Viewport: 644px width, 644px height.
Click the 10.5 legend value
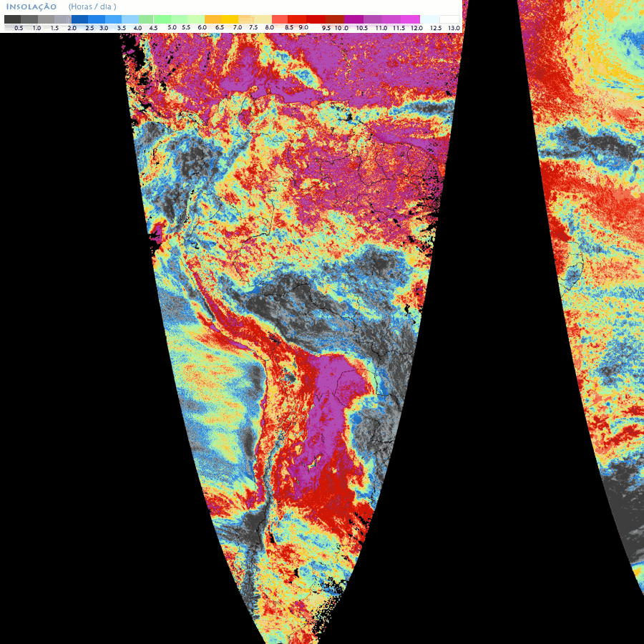pyautogui.click(x=362, y=28)
